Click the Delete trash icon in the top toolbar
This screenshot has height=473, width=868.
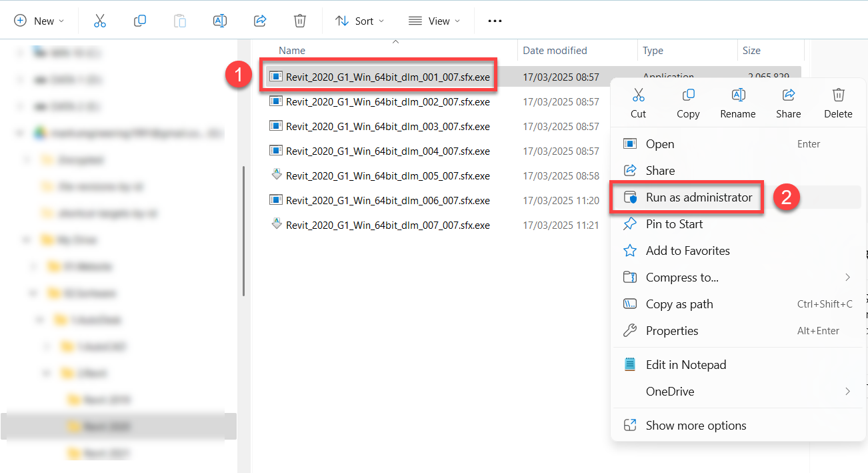[x=300, y=21]
